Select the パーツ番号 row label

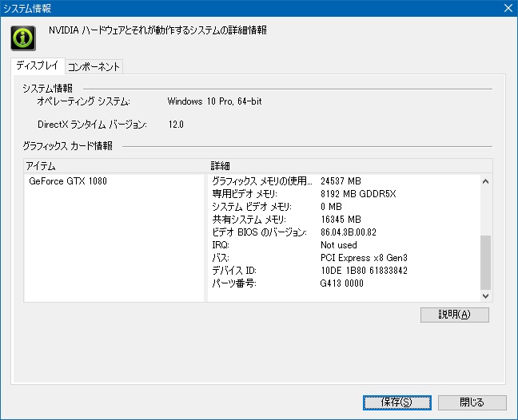click(234, 283)
